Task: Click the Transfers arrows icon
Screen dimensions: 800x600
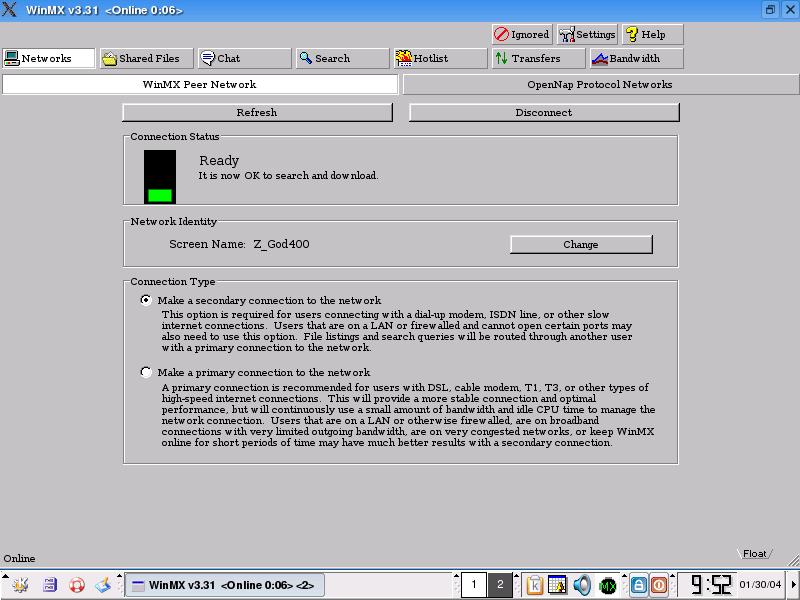Action: click(501, 58)
